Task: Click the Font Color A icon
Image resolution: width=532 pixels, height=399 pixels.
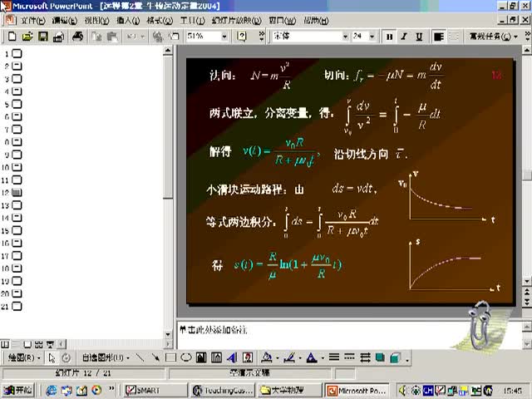Action: pyautogui.click(x=312, y=357)
